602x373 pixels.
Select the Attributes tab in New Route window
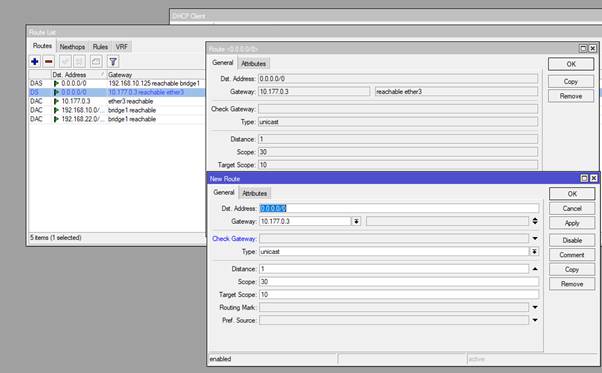coord(254,193)
